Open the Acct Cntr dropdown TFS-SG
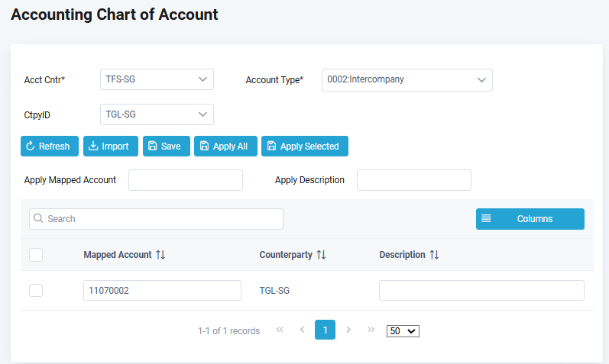 157,79
